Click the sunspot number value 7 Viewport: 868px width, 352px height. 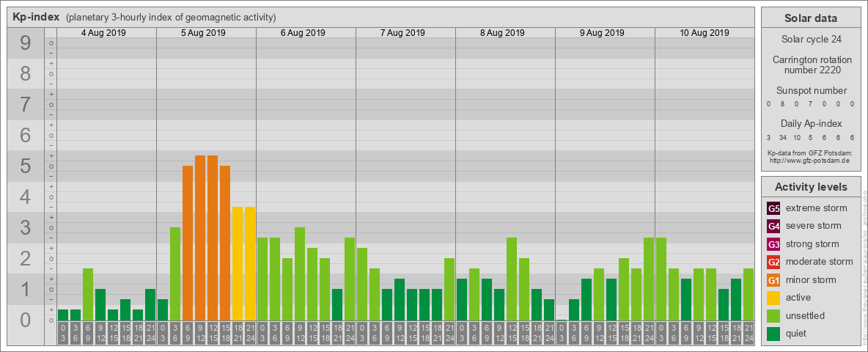coord(810,104)
